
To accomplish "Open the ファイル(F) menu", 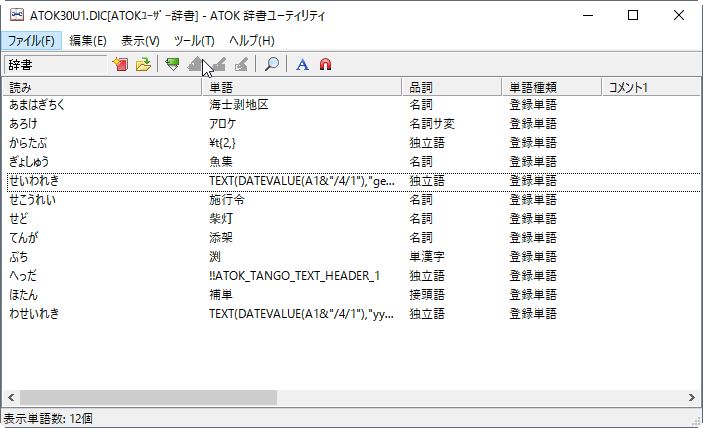I will click(31, 41).
